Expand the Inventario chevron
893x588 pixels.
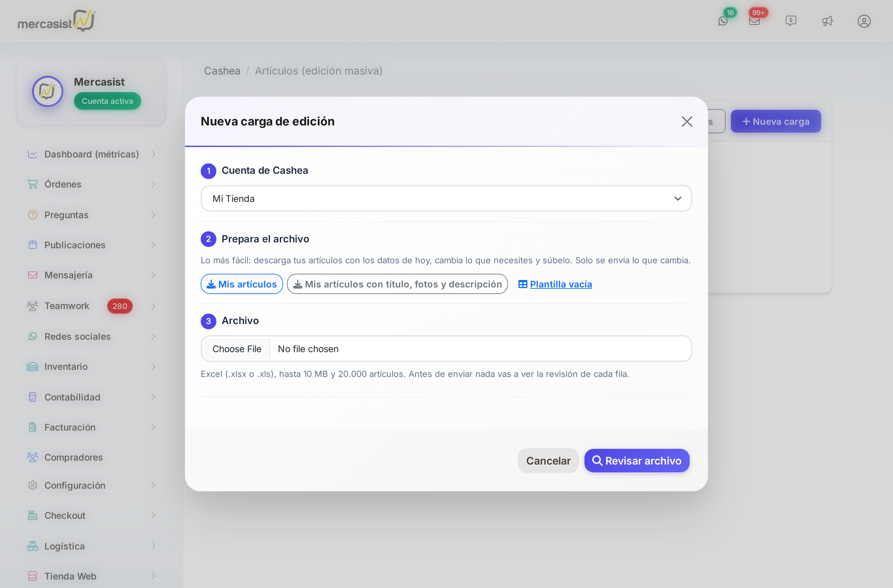[153, 367]
